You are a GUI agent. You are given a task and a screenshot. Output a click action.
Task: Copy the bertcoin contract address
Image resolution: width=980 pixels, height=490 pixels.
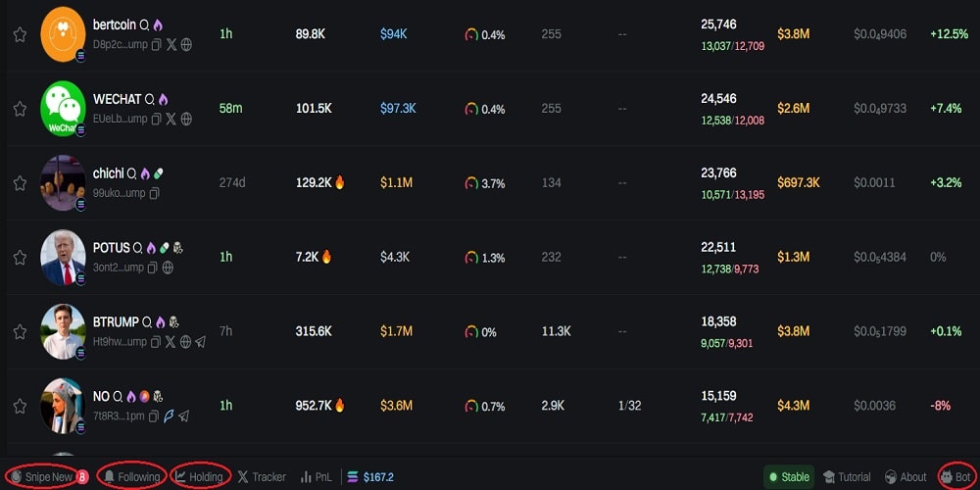(x=156, y=45)
